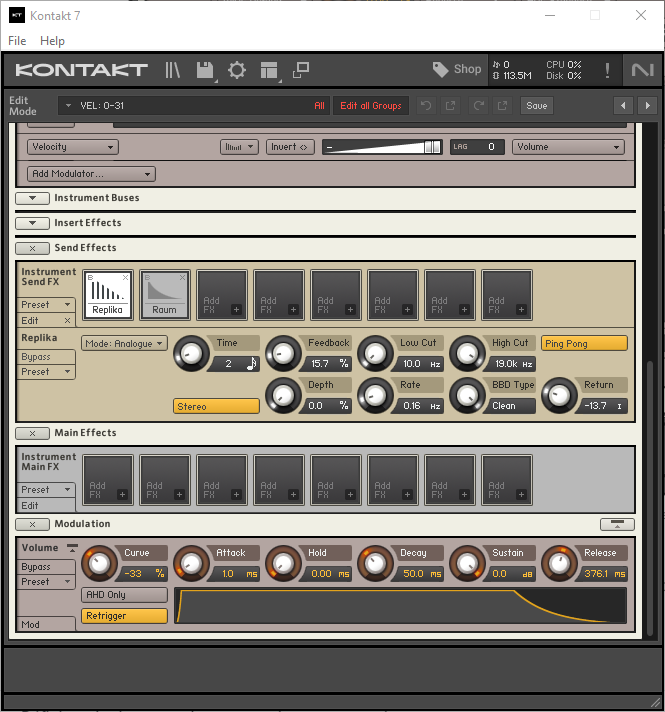The width and height of the screenshot is (665, 712).
Task: Click the save floppy disk icon
Action: point(205,70)
